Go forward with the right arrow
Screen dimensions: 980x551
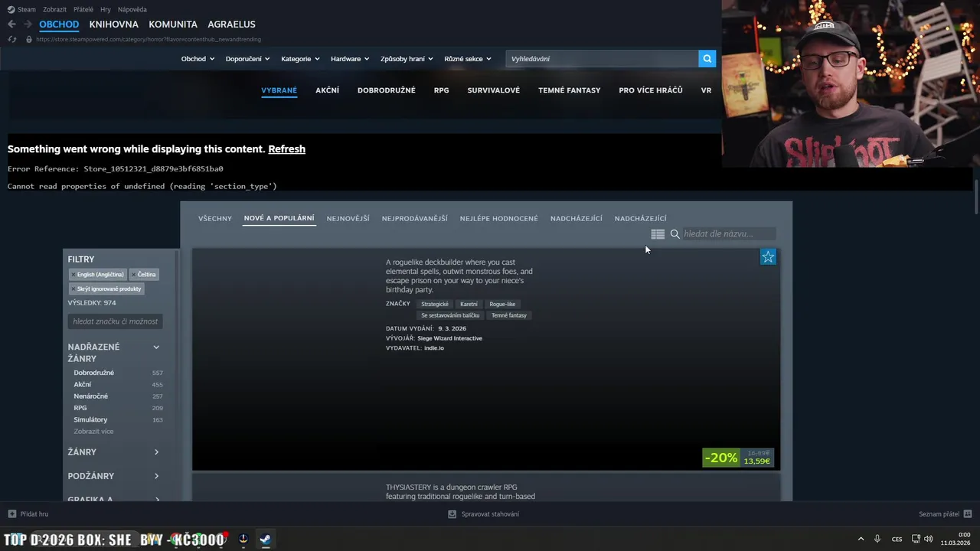tap(28, 24)
